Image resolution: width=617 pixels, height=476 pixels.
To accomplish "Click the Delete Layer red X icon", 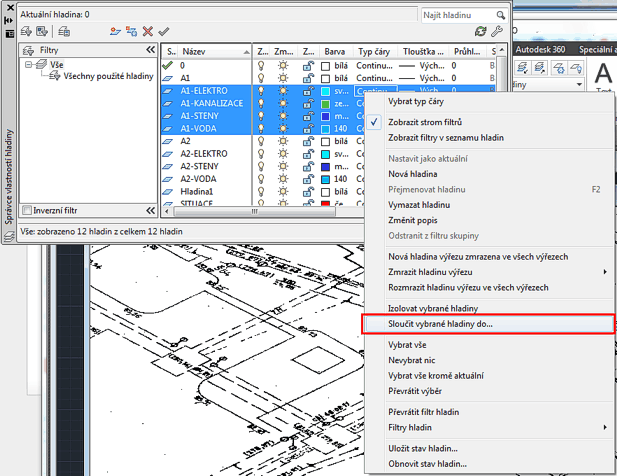I will (x=148, y=32).
